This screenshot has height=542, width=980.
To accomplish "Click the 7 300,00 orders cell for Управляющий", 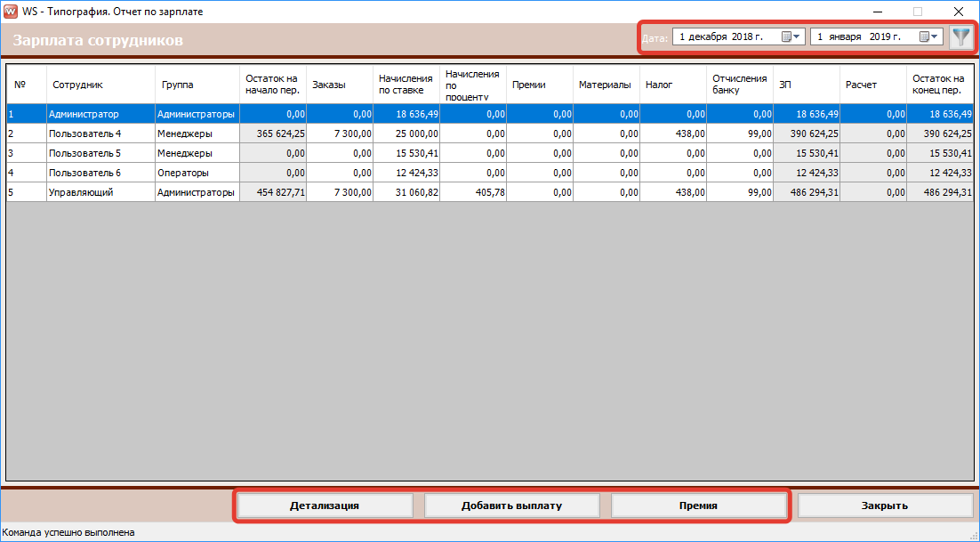I will pyautogui.click(x=340, y=192).
